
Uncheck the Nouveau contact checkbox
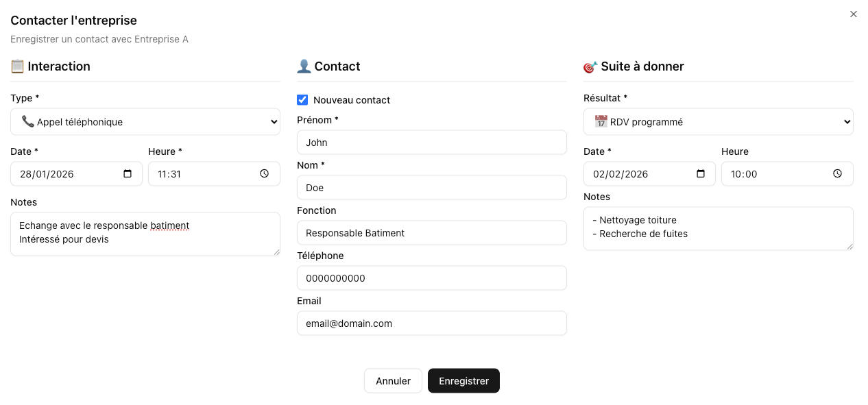pos(302,100)
